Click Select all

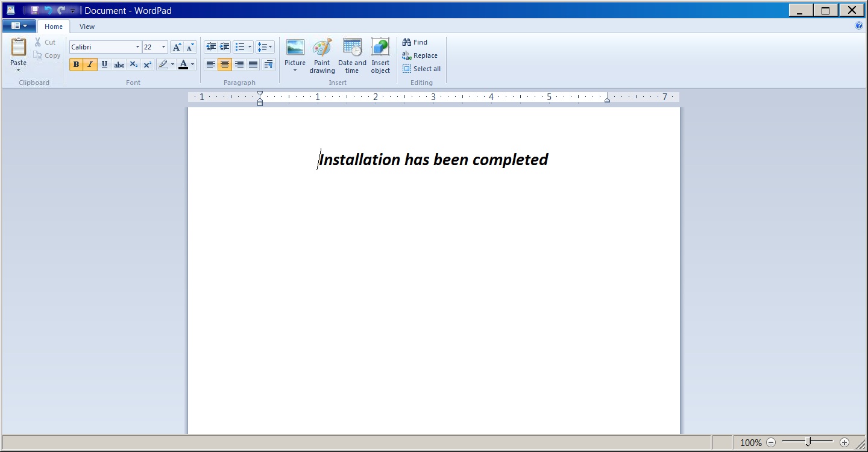pyautogui.click(x=421, y=69)
